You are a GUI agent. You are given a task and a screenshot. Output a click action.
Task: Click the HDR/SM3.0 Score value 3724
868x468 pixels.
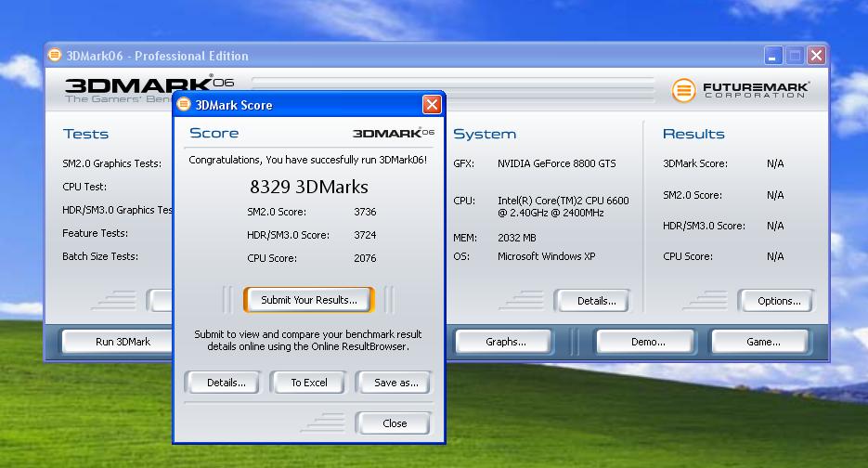[x=365, y=235]
